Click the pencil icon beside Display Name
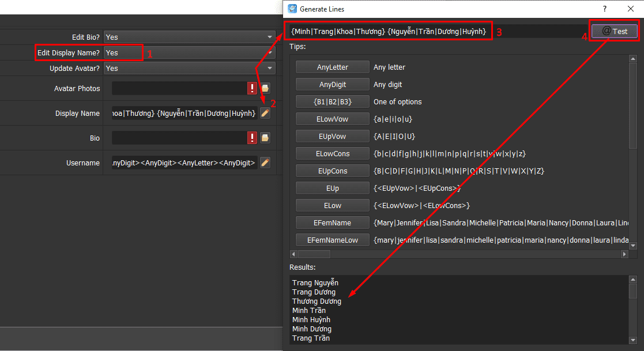Image resolution: width=644 pixels, height=351 pixels. point(265,113)
